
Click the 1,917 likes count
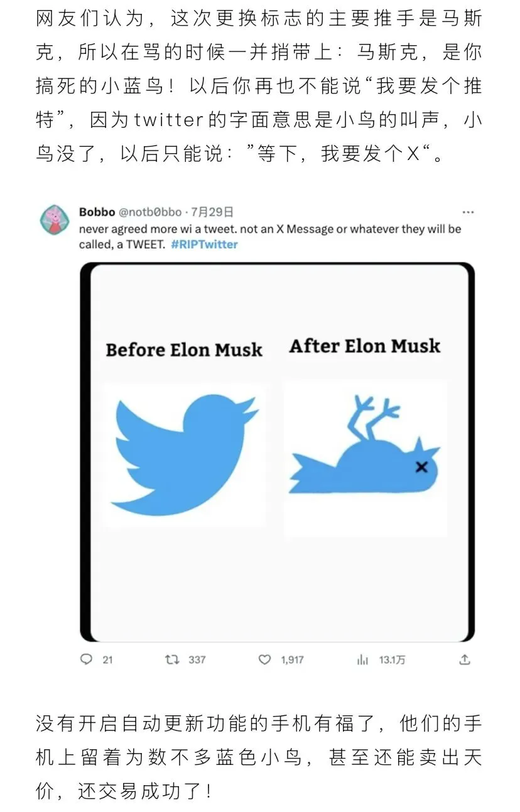click(x=292, y=660)
